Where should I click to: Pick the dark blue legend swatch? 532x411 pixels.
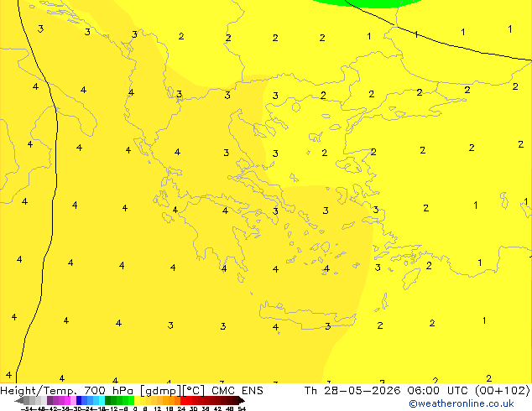[x=79, y=400]
